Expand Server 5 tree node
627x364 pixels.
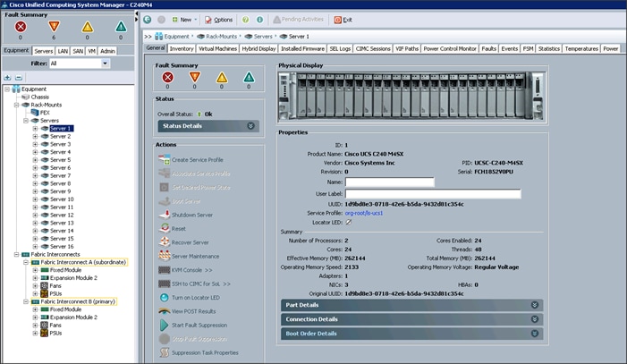(35, 159)
